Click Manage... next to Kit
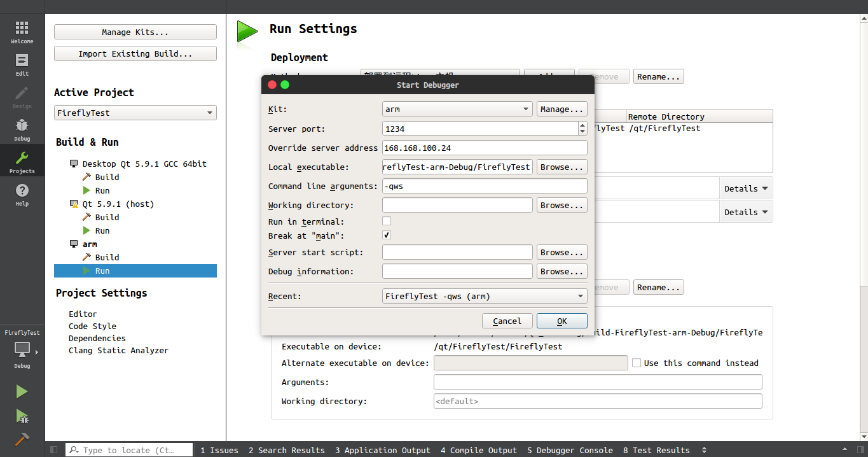The height and width of the screenshot is (457, 868). click(562, 109)
